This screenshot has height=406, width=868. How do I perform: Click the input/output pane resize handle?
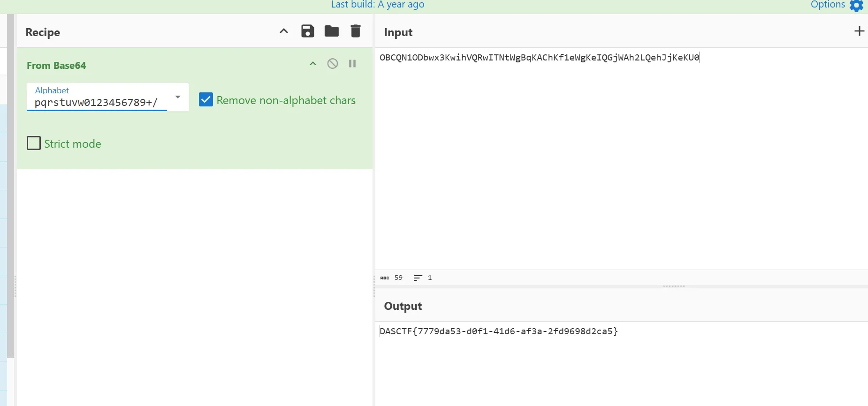(674, 286)
